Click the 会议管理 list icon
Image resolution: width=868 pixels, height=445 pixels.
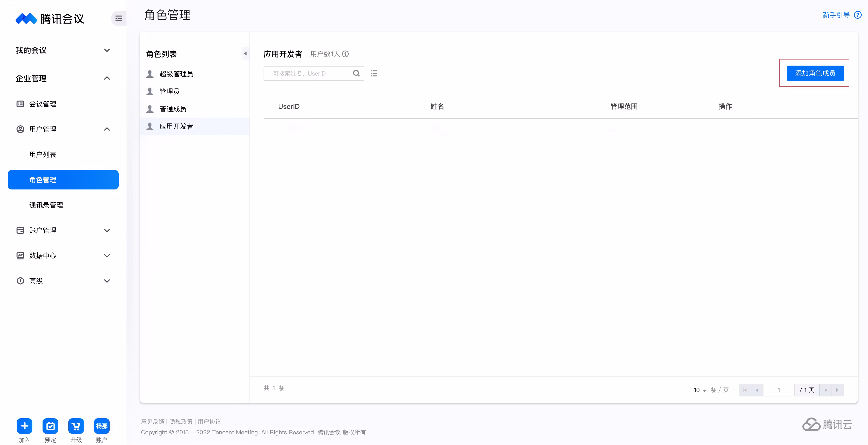tap(20, 104)
